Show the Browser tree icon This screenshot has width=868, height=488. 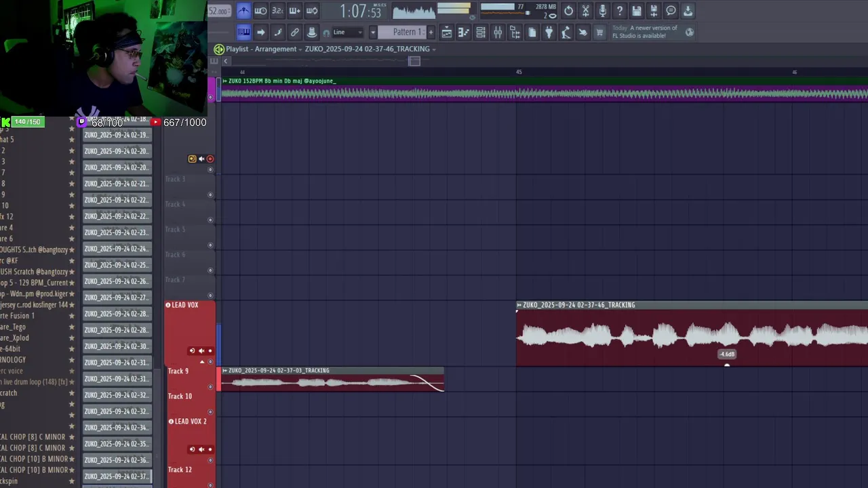point(515,32)
